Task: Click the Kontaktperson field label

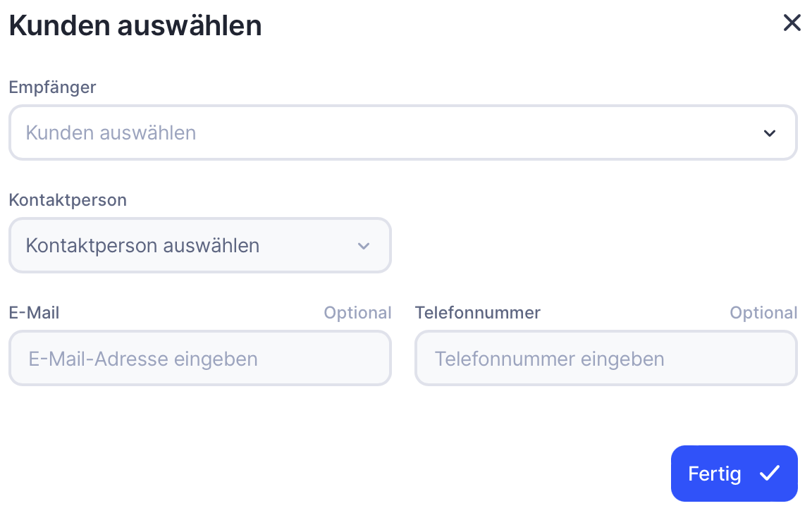Action: pos(68,200)
